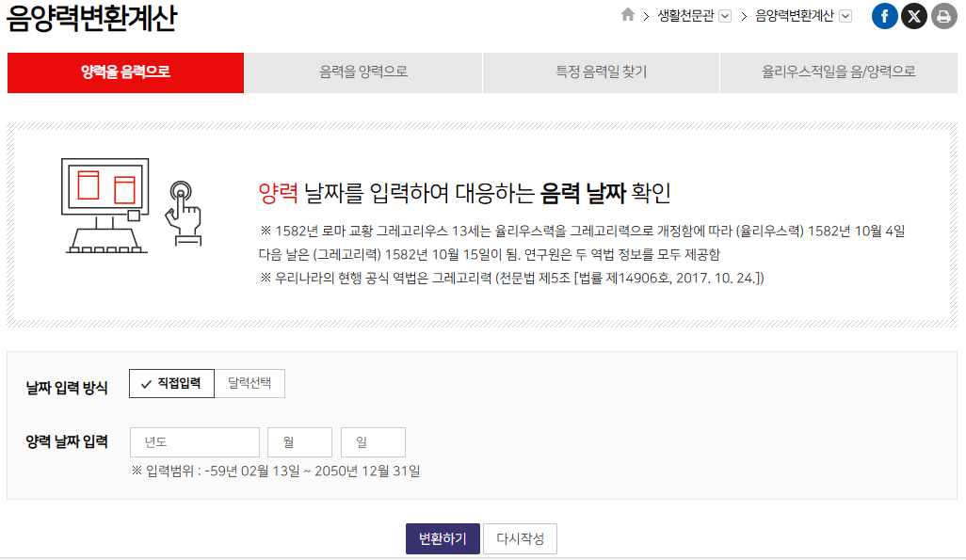Expand the 생활천문관 breadcrumb dropdown arrow
The image size is (966, 560).
(725, 16)
